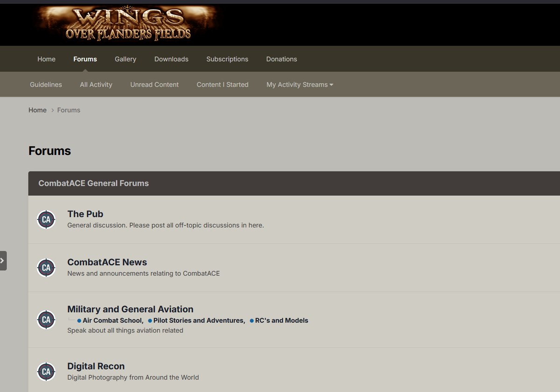The width and height of the screenshot is (560, 392).
Task: Click the Forums breadcrumb item
Action: point(69,110)
